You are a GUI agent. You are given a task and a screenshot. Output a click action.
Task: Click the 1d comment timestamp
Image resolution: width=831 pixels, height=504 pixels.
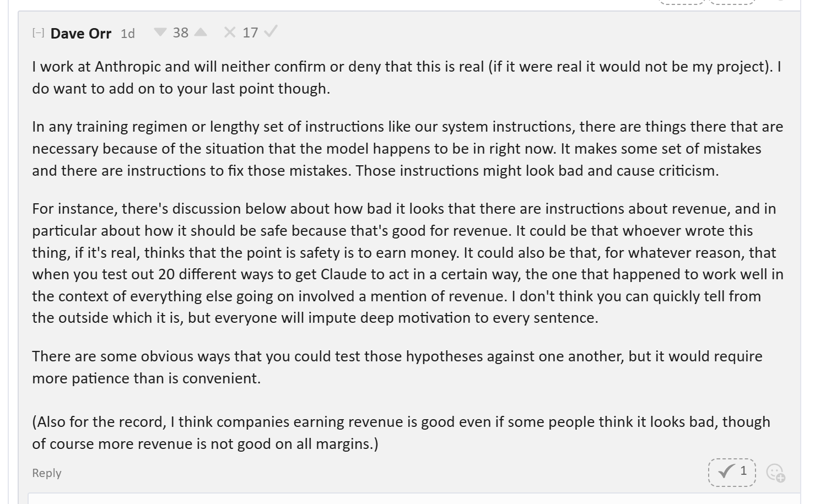(128, 34)
